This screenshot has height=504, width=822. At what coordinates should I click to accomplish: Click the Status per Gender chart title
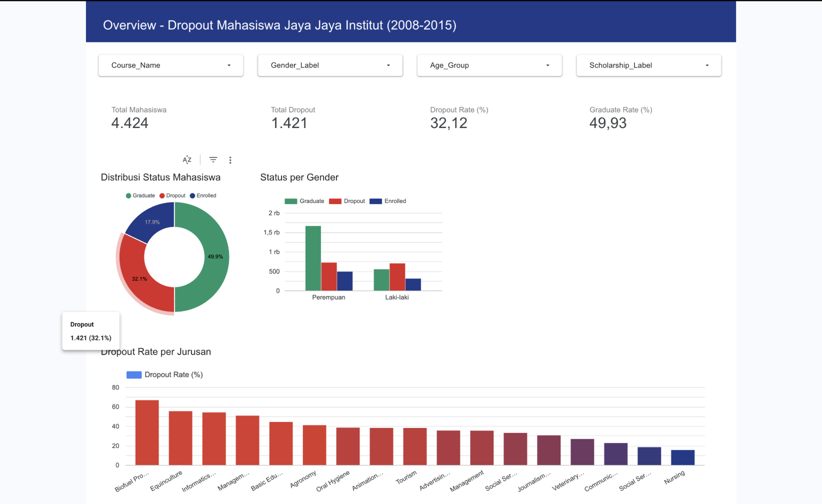coord(299,177)
